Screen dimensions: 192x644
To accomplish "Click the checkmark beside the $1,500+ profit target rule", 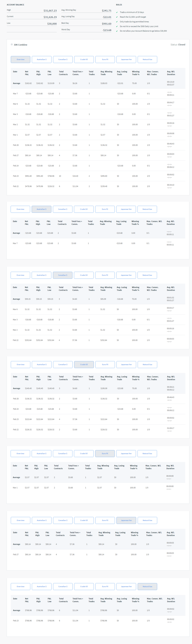I will (117, 17).
